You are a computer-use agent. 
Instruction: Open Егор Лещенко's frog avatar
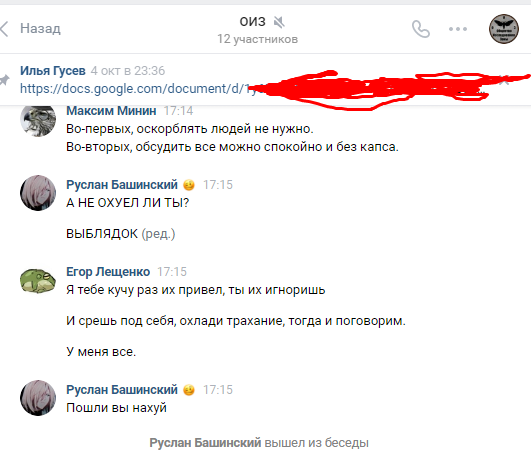click(x=38, y=280)
